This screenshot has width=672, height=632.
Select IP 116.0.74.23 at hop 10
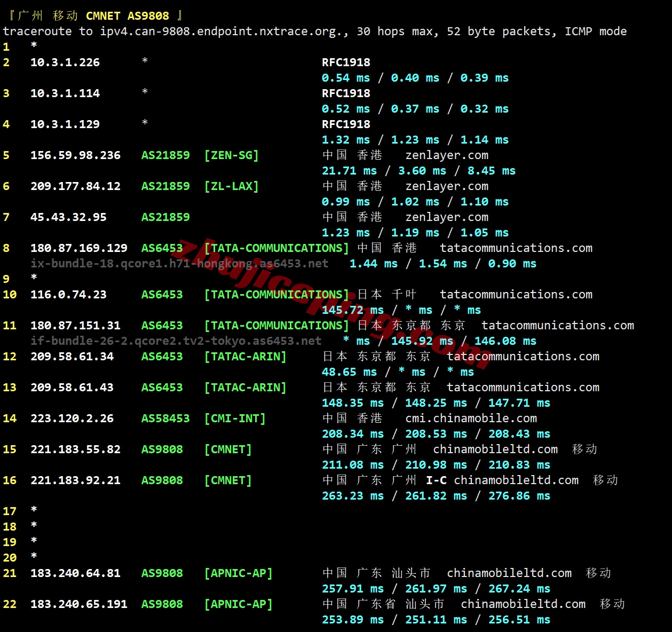[68, 295]
